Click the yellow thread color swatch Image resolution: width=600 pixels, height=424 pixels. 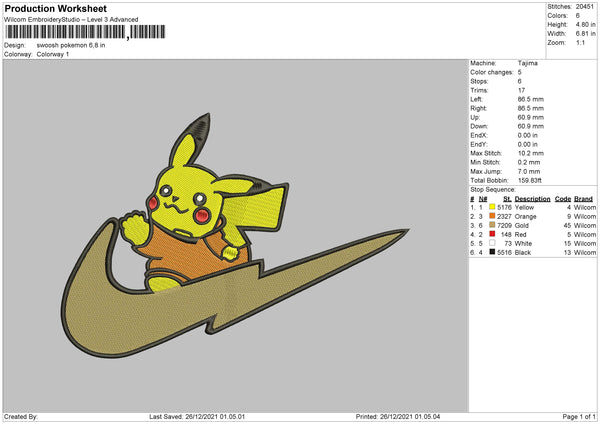click(x=492, y=207)
